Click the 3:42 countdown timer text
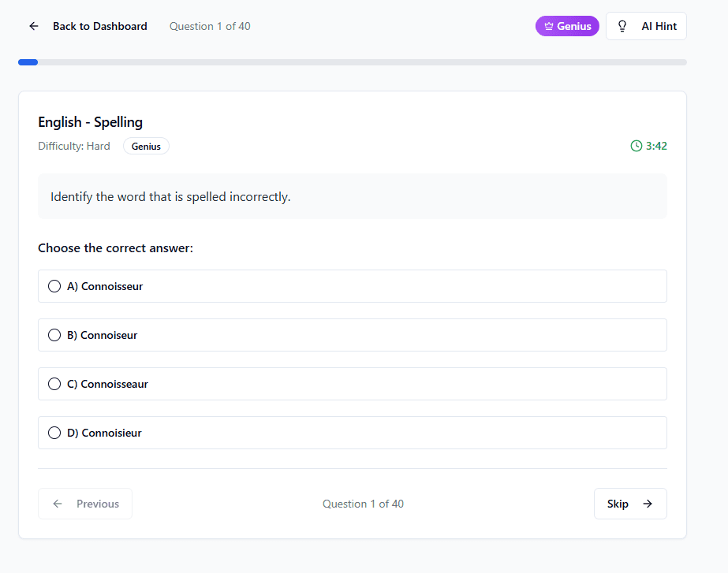The width and height of the screenshot is (728, 573). coord(656,146)
